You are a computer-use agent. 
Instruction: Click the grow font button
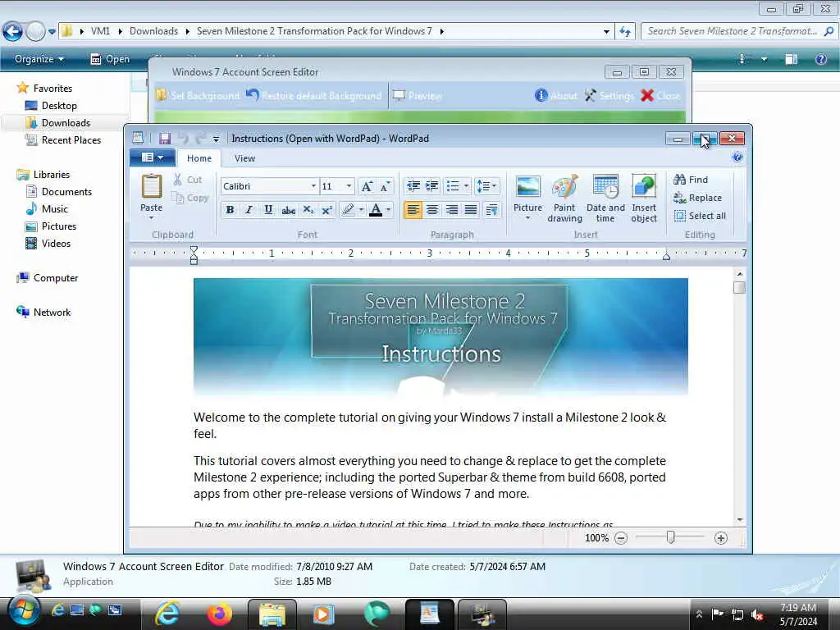coord(367,186)
